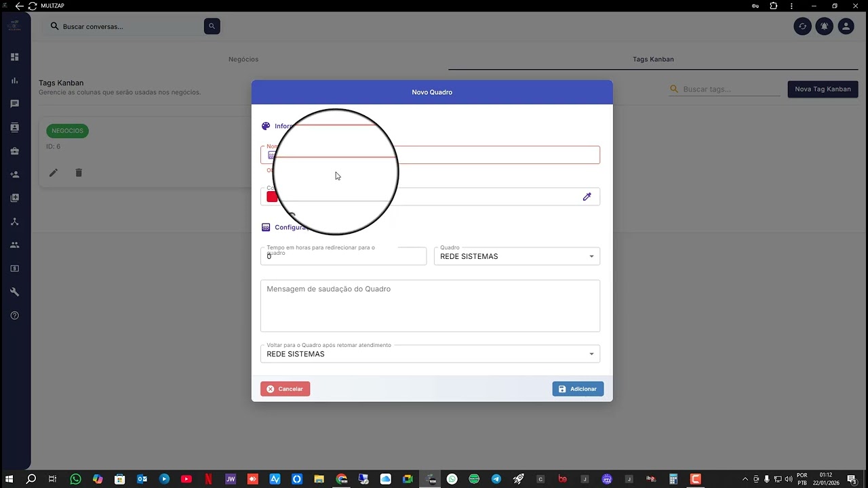Viewport: 868px width, 488px height.
Task: Click the Tags Kanban section heading
Action: [61, 83]
